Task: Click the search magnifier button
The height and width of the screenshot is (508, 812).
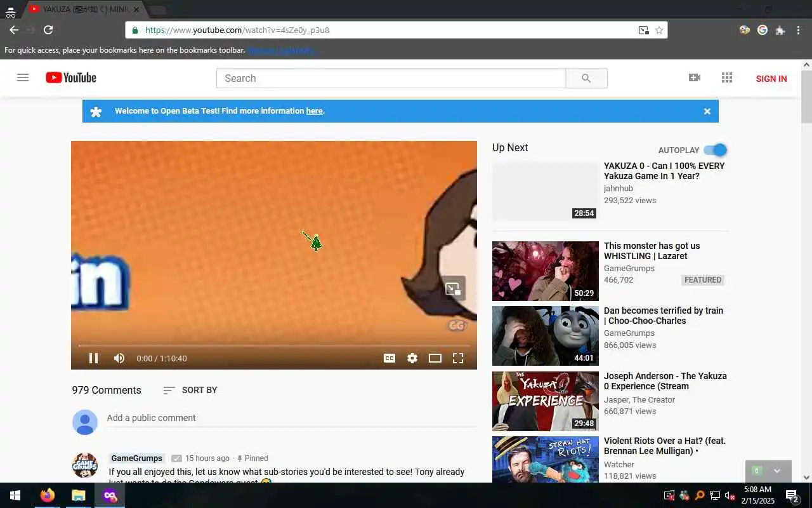Action: [586, 78]
